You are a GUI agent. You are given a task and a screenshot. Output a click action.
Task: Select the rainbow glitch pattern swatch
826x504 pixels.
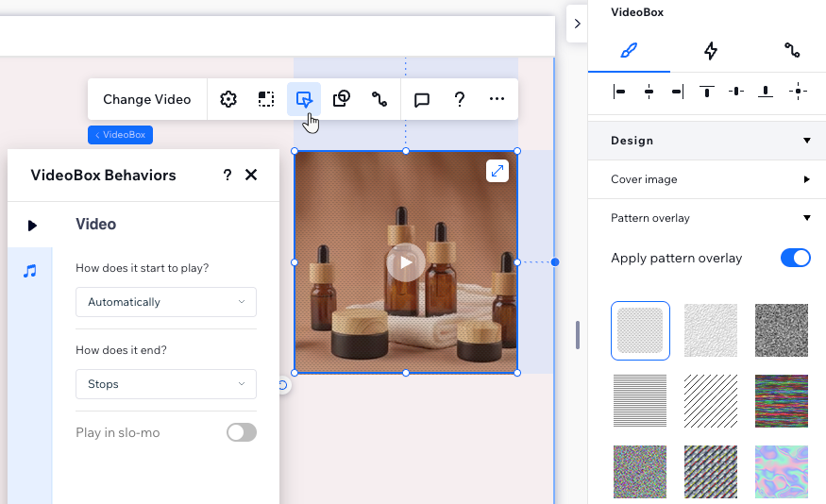point(782,401)
